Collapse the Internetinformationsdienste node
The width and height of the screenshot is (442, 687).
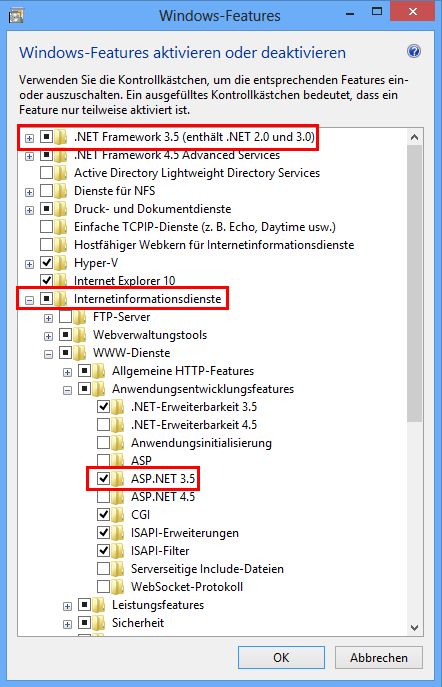pyautogui.click(x=29, y=300)
